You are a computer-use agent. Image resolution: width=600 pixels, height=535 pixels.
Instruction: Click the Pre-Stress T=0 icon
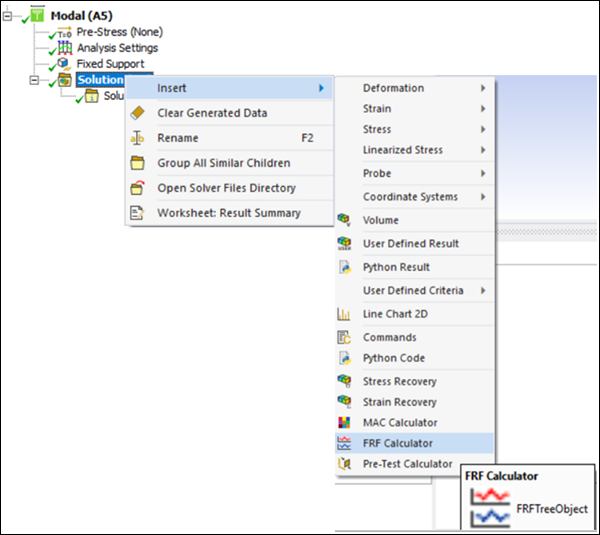pyautogui.click(x=64, y=32)
